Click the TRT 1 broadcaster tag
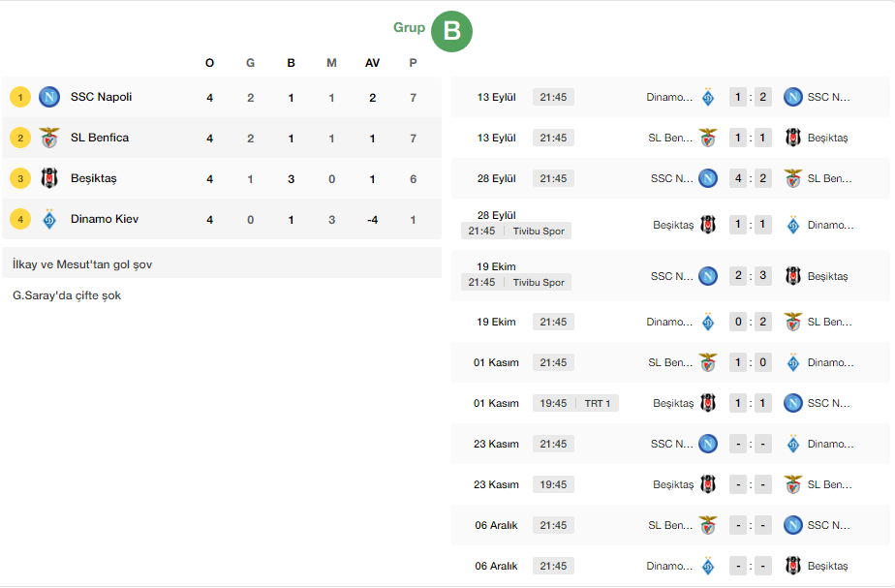This screenshot has height=588, width=895. click(x=597, y=403)
